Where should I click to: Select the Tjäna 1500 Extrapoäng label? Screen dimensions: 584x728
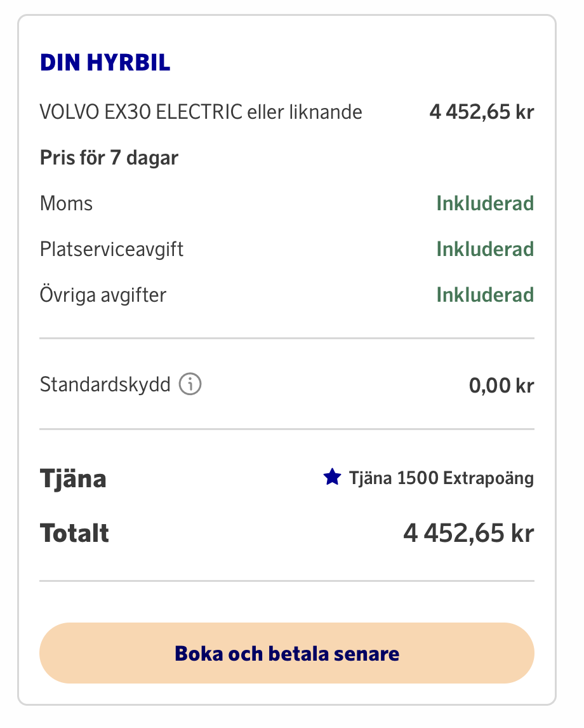441,478
